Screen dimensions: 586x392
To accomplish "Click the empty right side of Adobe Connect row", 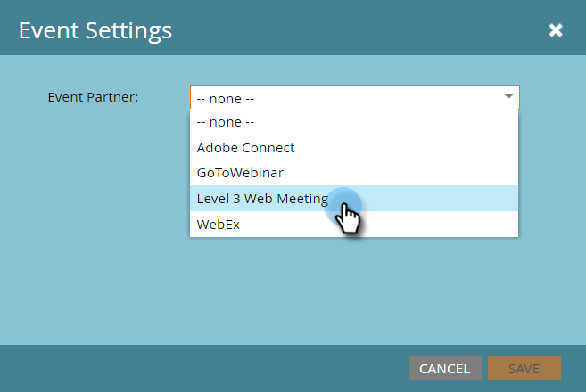I will click(407, 148).
